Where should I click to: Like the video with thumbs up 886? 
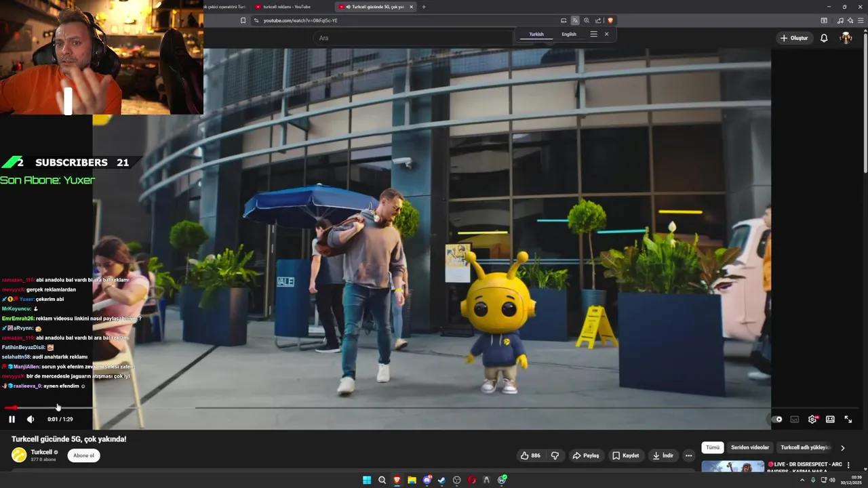[530, 455]
